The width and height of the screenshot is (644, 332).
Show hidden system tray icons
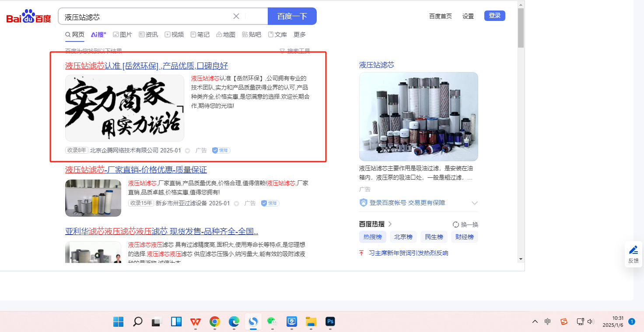[x=535, y=322]
